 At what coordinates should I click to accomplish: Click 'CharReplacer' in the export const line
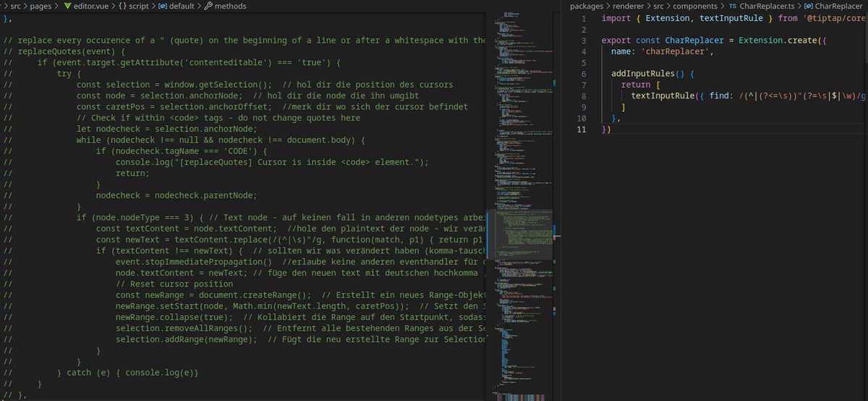coord(695,40)
